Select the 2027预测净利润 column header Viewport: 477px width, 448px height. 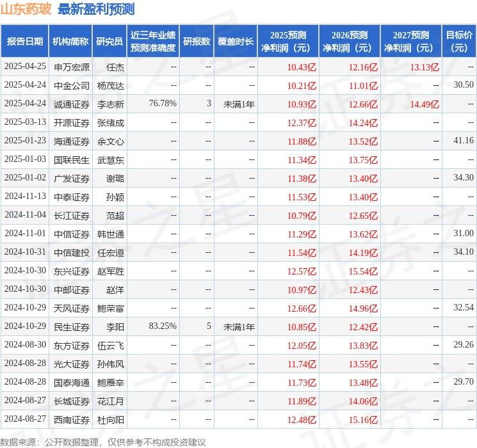pyautogui.click(x=411, y=42)
